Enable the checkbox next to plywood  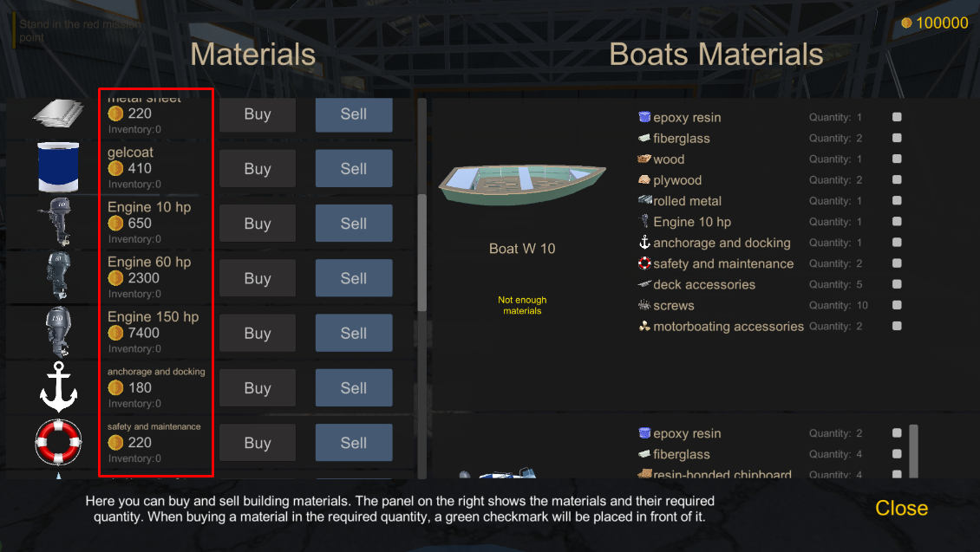pyautogui.click(x=897, y=179)
